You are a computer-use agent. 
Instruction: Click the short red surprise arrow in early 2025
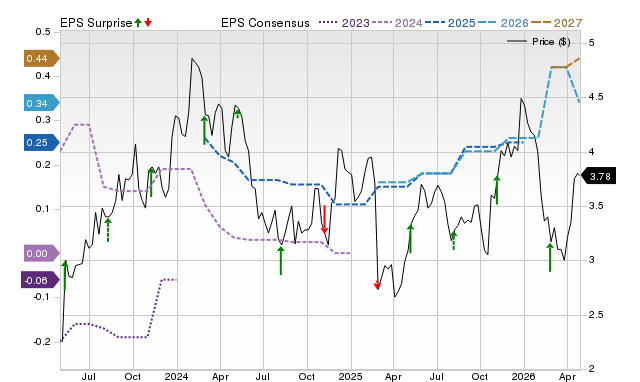pyautogui.click(x=377, y=285)
